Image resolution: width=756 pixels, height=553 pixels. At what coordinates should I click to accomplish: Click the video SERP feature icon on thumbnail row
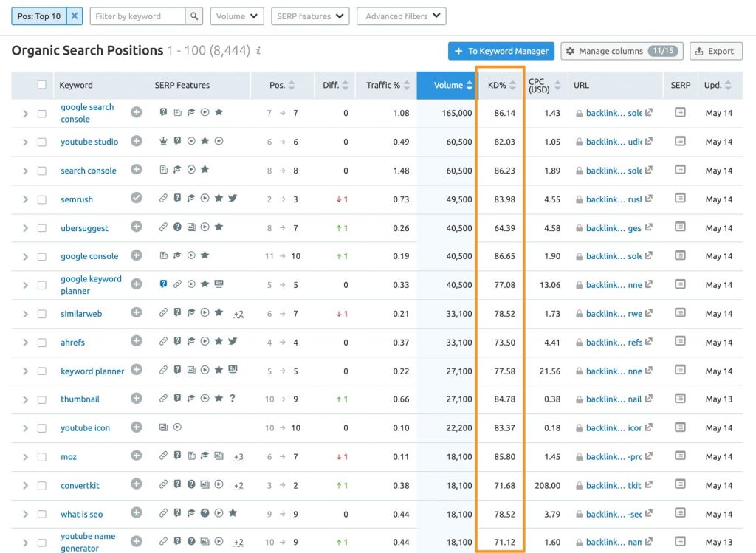pos(205,399)
